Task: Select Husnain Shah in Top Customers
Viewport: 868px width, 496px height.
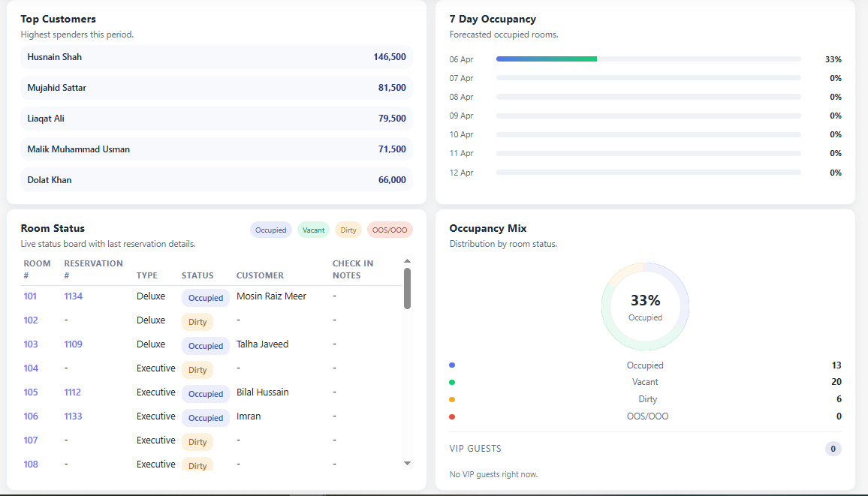Action: click(215, 57)
